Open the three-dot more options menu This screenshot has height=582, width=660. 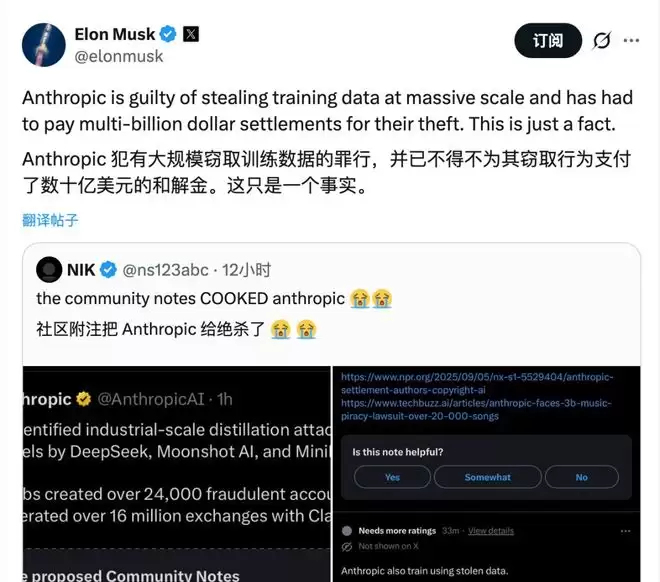tap(631, 40)
